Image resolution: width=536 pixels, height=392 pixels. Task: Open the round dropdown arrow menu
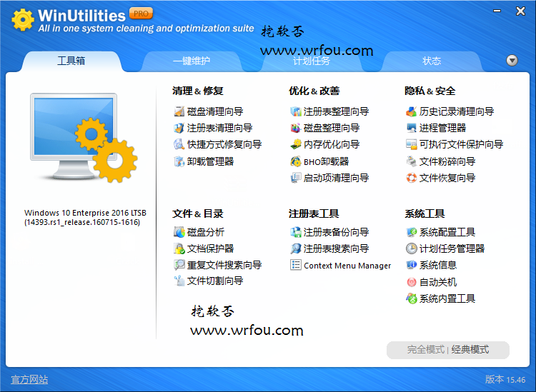(x=512, y=61)
